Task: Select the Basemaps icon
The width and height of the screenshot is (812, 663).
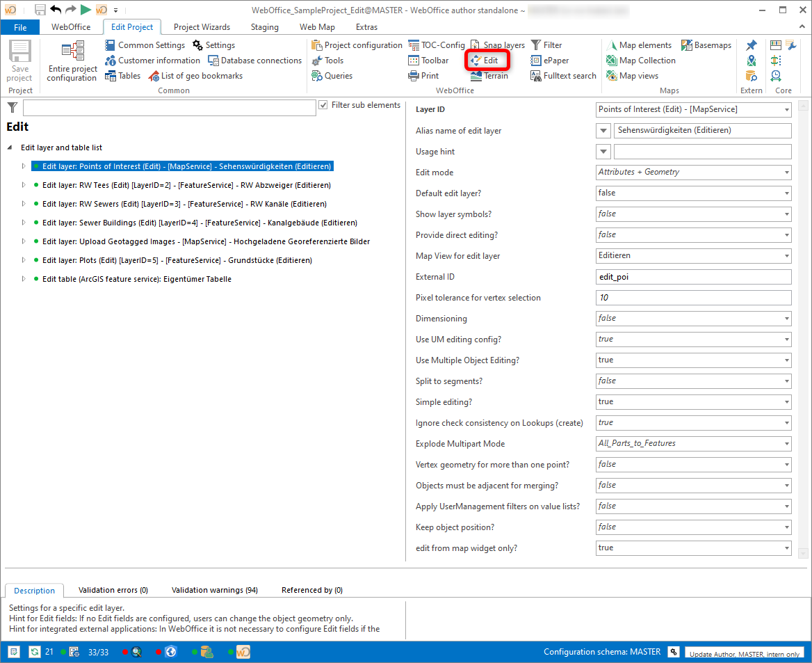Action: (706, 45)
